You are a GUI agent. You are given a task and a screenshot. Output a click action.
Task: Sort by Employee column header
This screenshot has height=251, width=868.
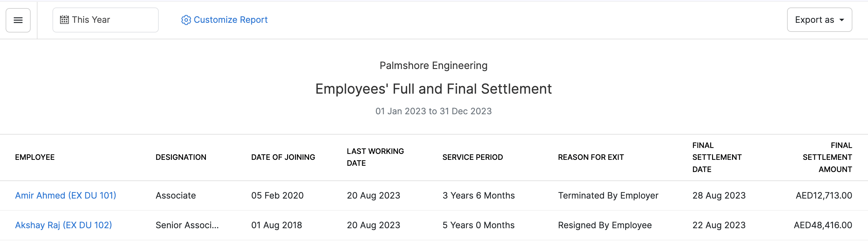(x=35, y=157)
